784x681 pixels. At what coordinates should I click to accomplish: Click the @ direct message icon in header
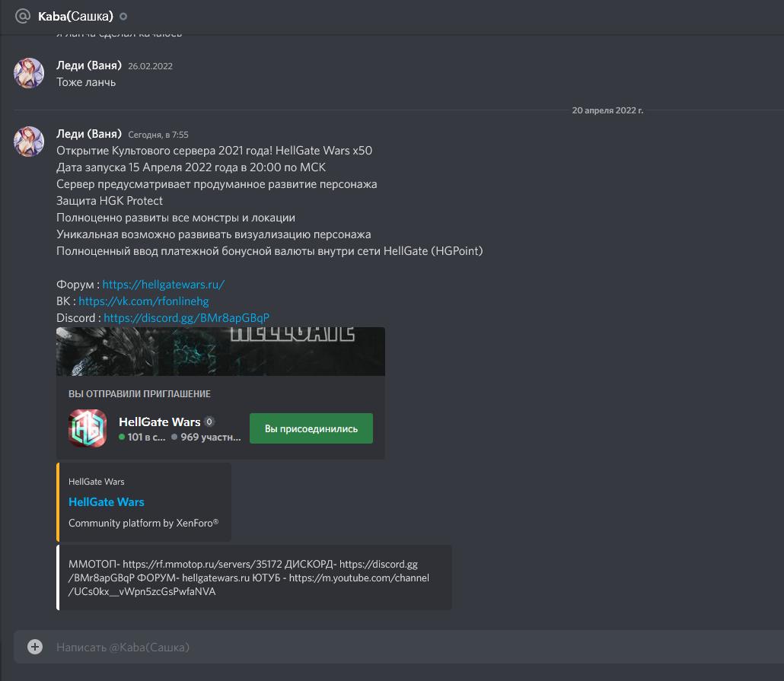click(23, 16)
